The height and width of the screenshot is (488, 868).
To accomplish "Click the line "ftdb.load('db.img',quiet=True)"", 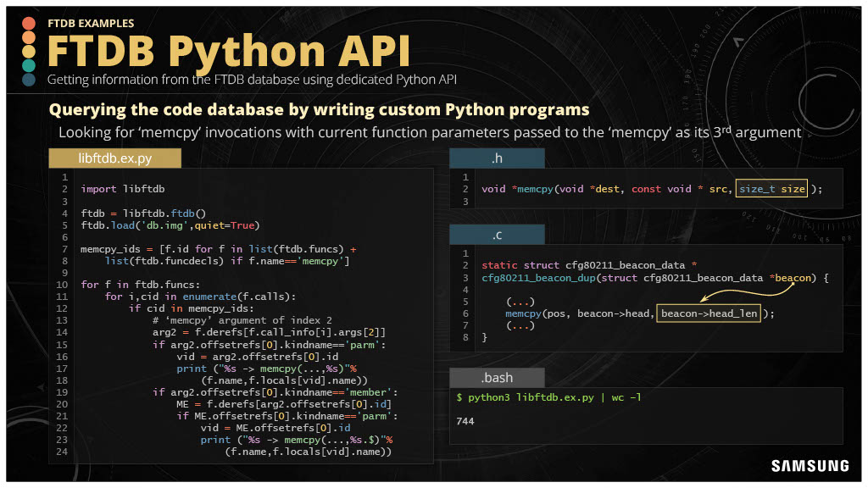I will (x=170, y=225).
